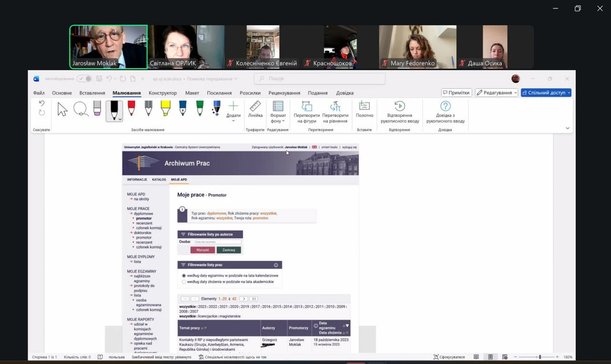Open the Редагування mode dropdown
The image size is (611, 364).
496,93
